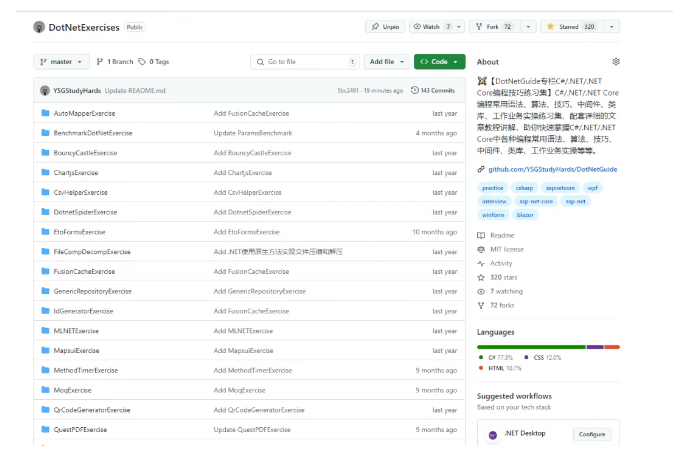
Task: Select the blazor topic tag
Action: click(x=525, y=215)
